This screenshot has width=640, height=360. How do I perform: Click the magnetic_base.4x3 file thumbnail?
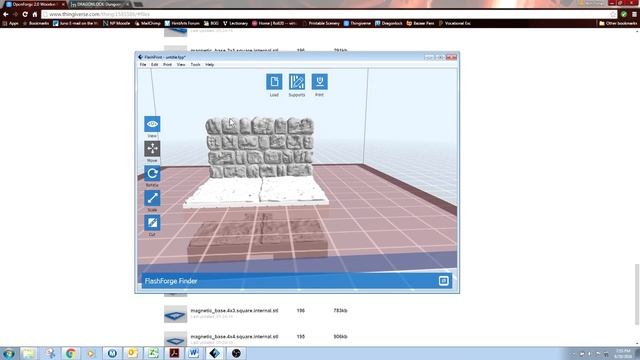pos(176,314)
